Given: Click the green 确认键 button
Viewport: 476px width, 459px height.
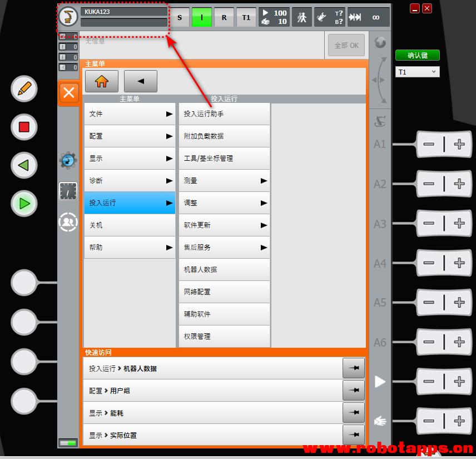Looking at the screenshot, I should click(418, 55).
